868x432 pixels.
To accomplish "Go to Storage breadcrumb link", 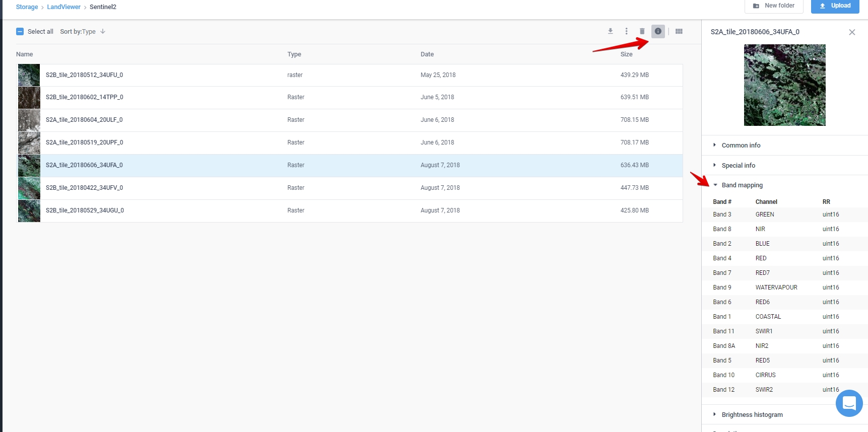I will (x=27, y=7).
